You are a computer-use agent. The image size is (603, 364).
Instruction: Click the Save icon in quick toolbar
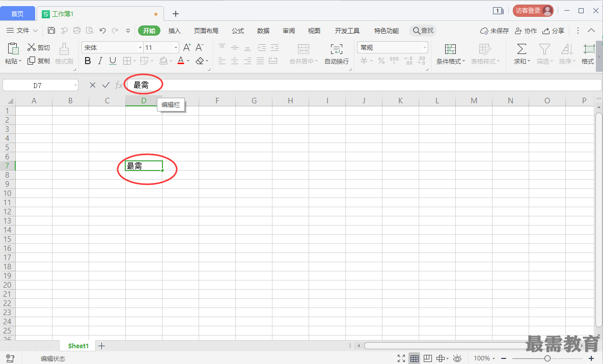click(x=51, y=31)
